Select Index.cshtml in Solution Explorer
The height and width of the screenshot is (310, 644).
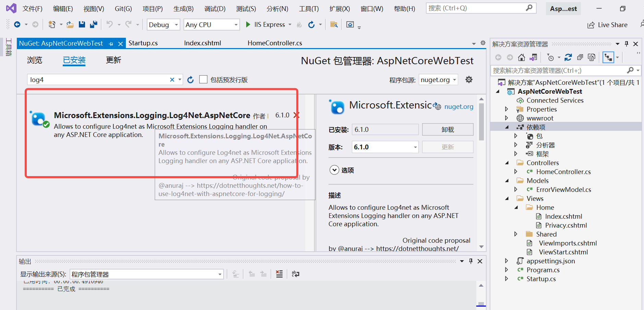pyautogui.click(x=563, y=216)
